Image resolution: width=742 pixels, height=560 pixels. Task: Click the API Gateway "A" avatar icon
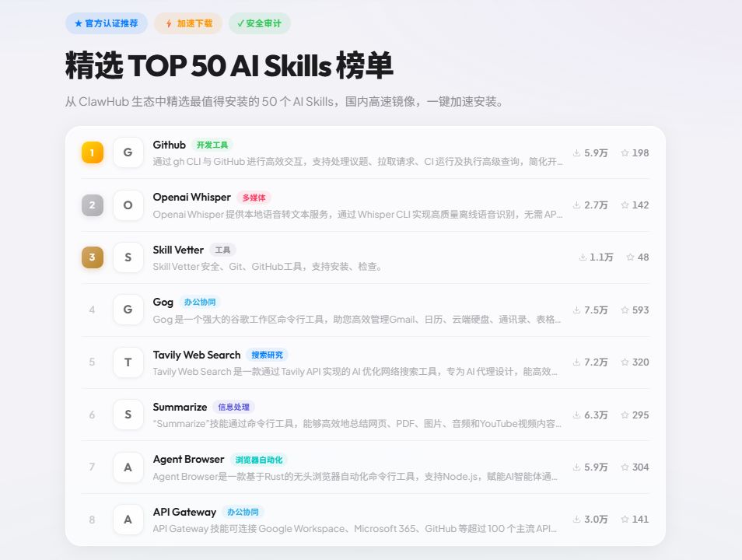click(128, 520)
